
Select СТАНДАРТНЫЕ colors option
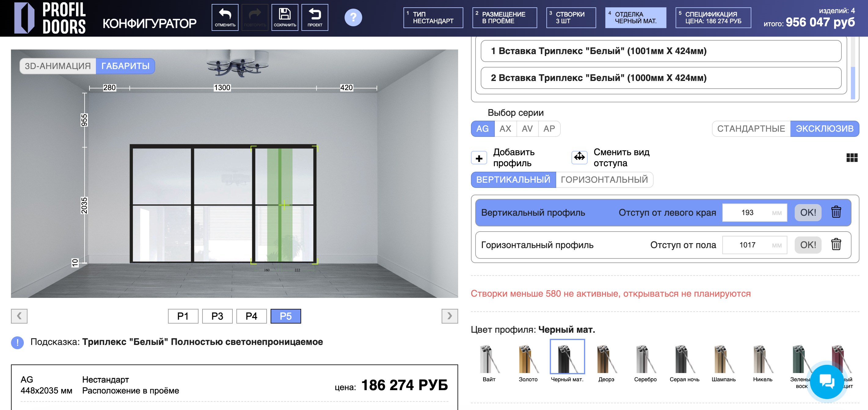click(x=751, y=129)
